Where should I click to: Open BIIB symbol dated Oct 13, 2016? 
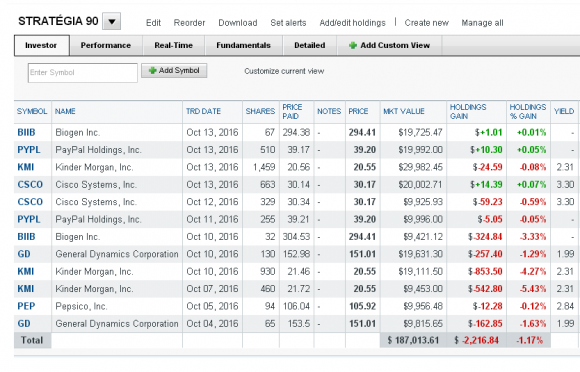(x=26, y=132)
